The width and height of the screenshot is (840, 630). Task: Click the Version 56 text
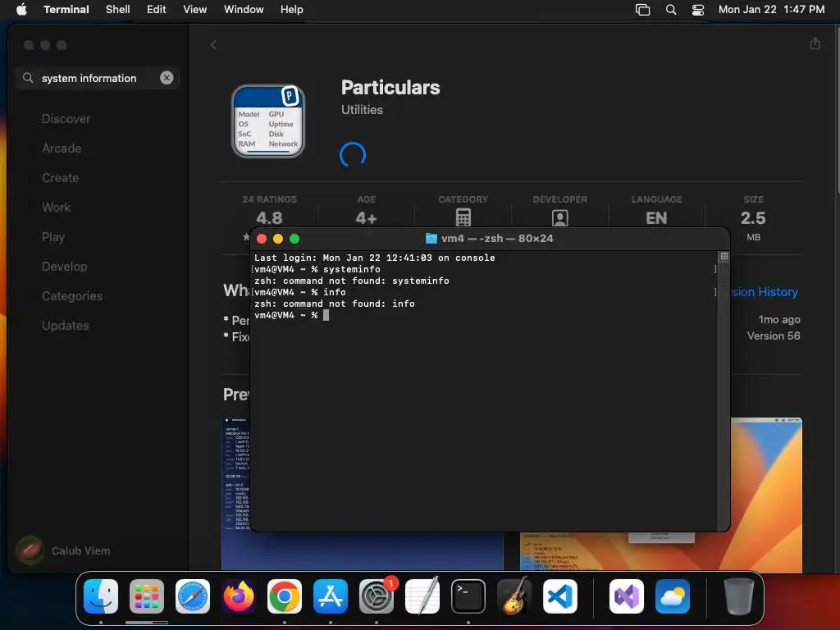tap(774, 336)
